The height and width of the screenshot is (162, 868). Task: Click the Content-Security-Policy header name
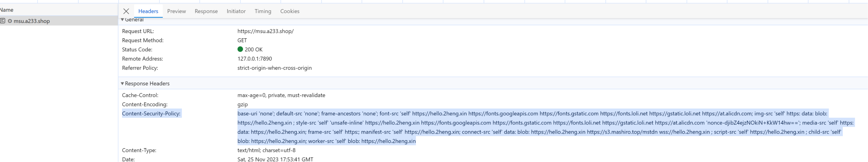click(151, 113)
